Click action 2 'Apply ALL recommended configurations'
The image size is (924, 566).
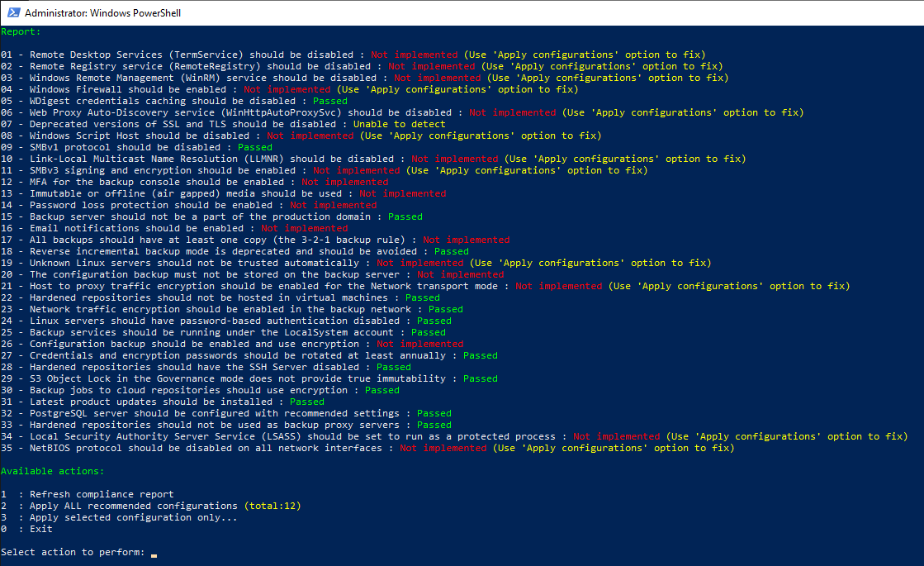[x=134, y=506]
